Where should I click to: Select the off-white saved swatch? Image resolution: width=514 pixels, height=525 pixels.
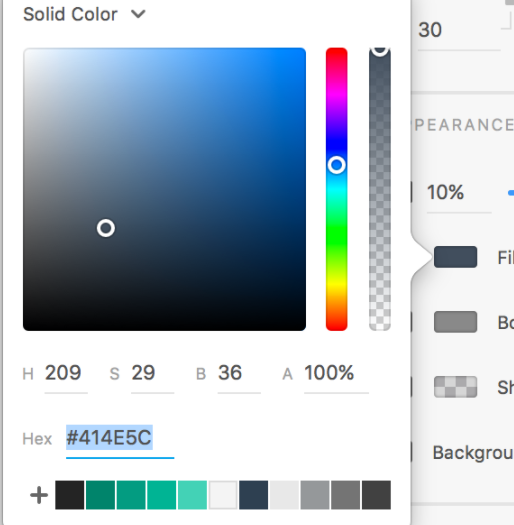223,495
